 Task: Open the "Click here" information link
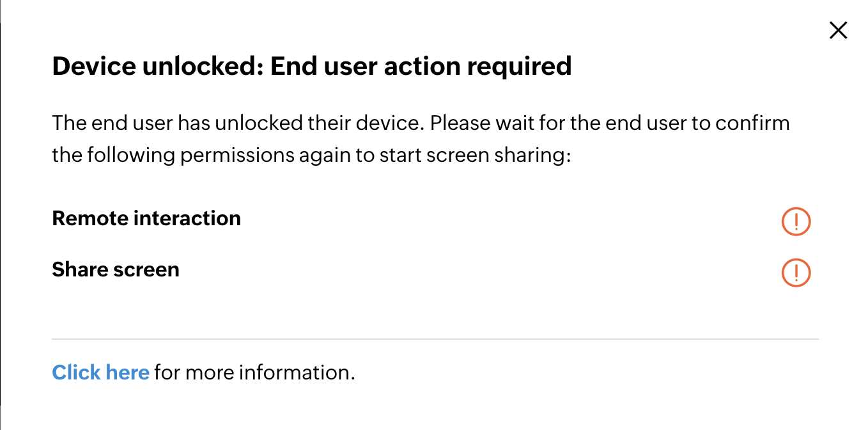click(x=100, y=372)
